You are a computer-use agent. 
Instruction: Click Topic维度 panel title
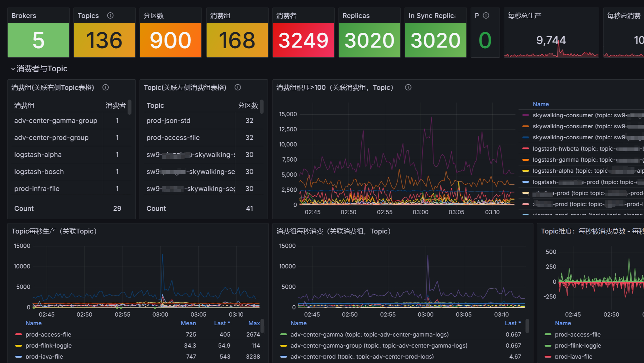tap(592, 231)
